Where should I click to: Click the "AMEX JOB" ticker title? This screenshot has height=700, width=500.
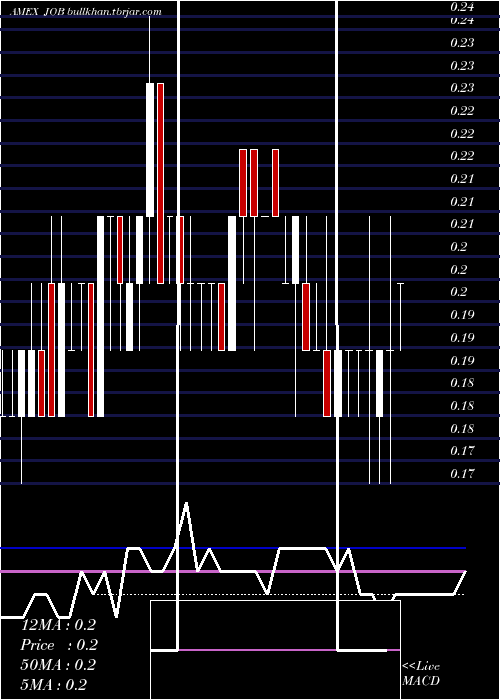[37, 12]
